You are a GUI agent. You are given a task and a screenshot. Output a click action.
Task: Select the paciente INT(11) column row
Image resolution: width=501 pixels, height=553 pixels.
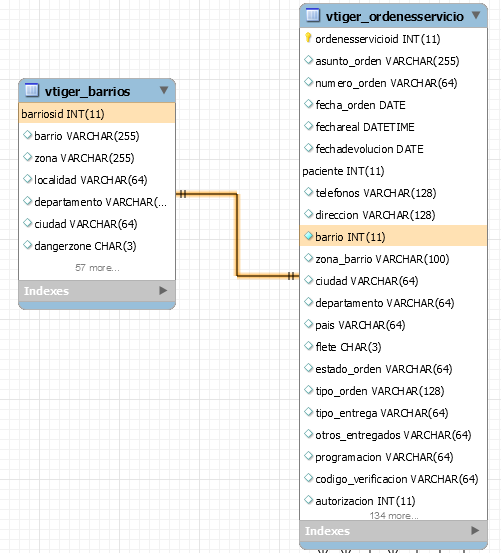(393, 171)
